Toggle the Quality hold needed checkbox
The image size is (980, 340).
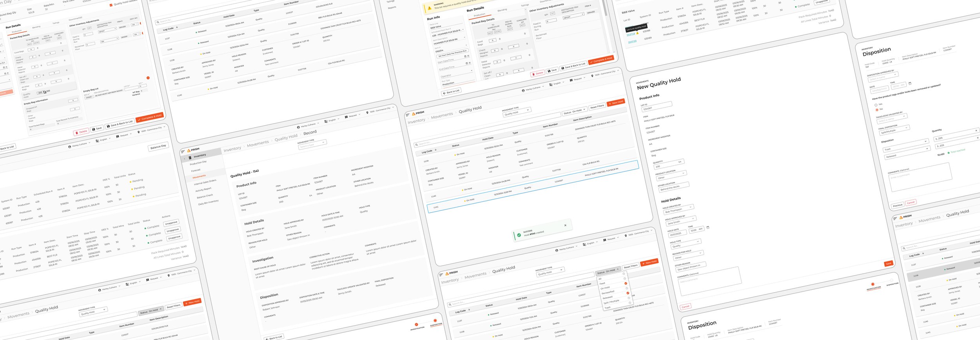[111, 5]
